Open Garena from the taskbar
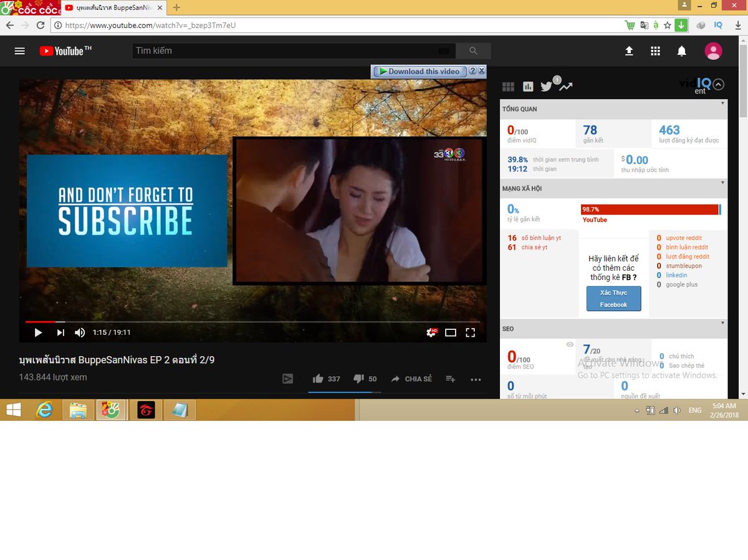748x560 pixels. pos(146,410)
